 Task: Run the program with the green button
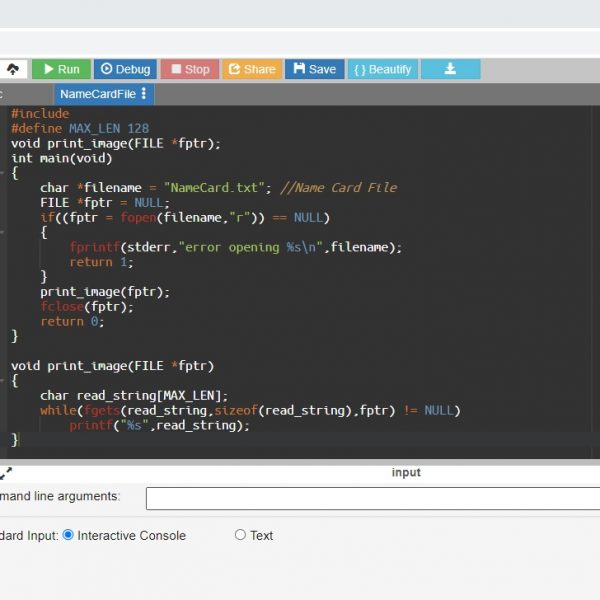point(60,69)
